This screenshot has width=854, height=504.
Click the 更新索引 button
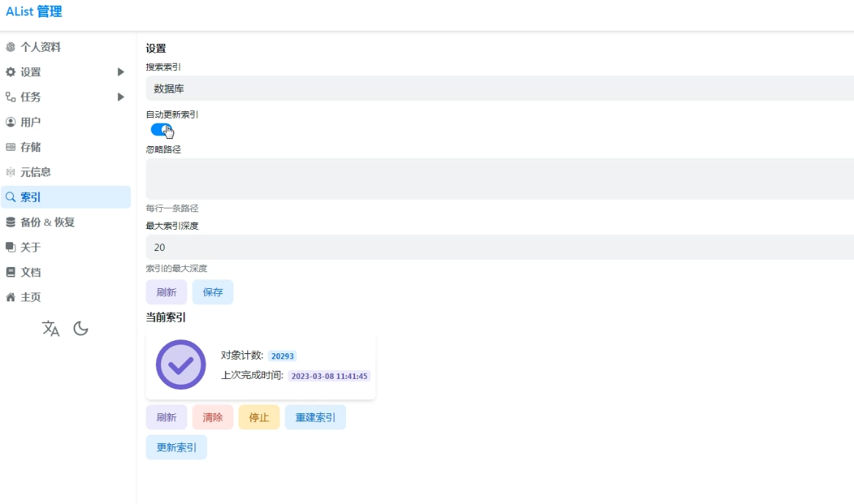coord(176,447)
